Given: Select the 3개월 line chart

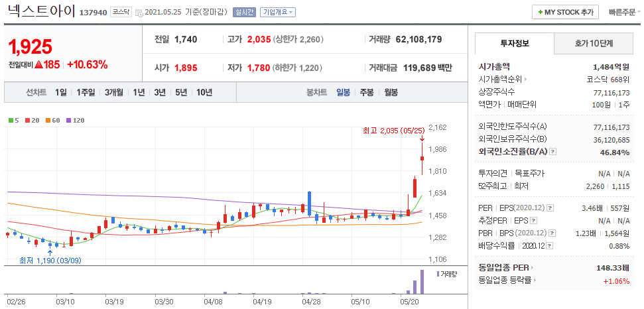Looking at the screenshot, I should pyautogui.click(x=114, y=92).
